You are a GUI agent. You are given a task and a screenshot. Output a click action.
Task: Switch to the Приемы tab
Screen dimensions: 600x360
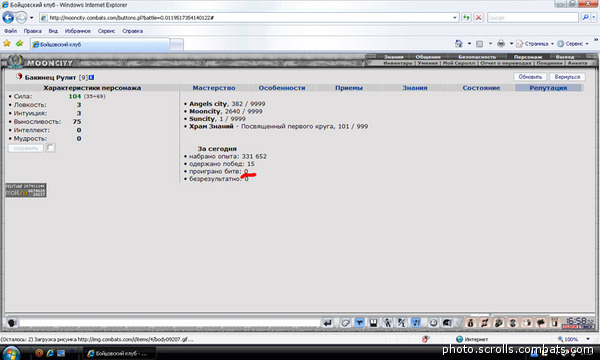click(349, 88)
